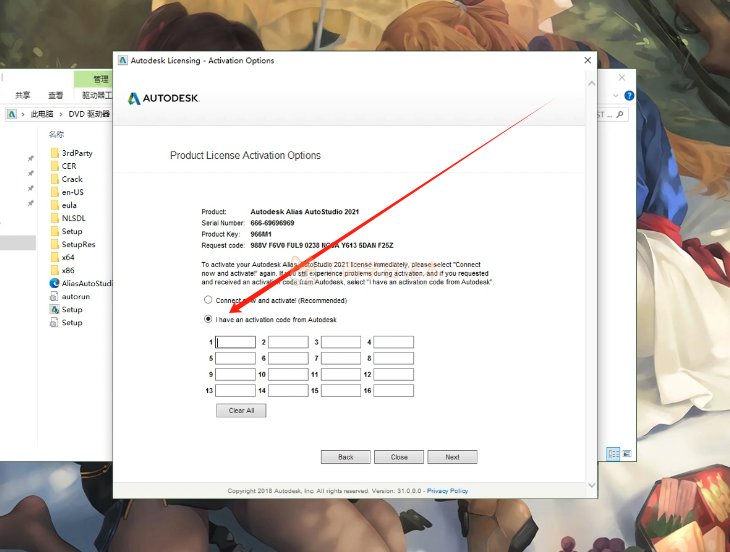Open the 共享 ribbon tab
Screen dimensions: 730x552
[x=22, y=95]
